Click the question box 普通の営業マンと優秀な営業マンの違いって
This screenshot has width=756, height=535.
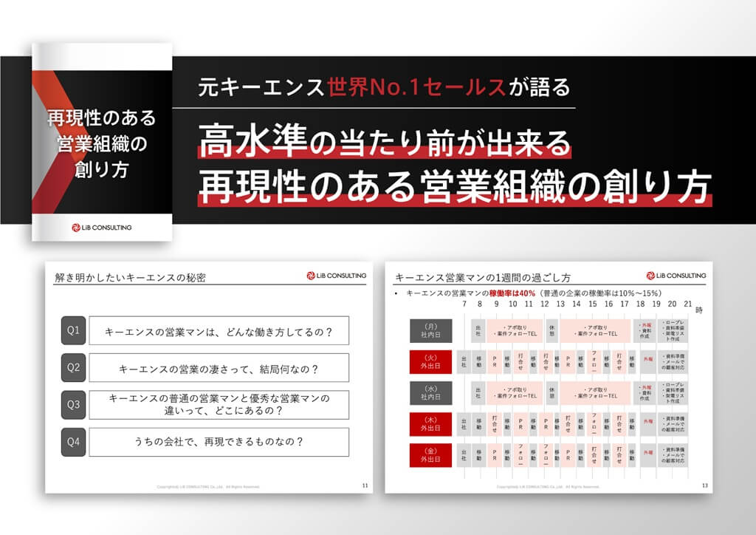point(219,405)
